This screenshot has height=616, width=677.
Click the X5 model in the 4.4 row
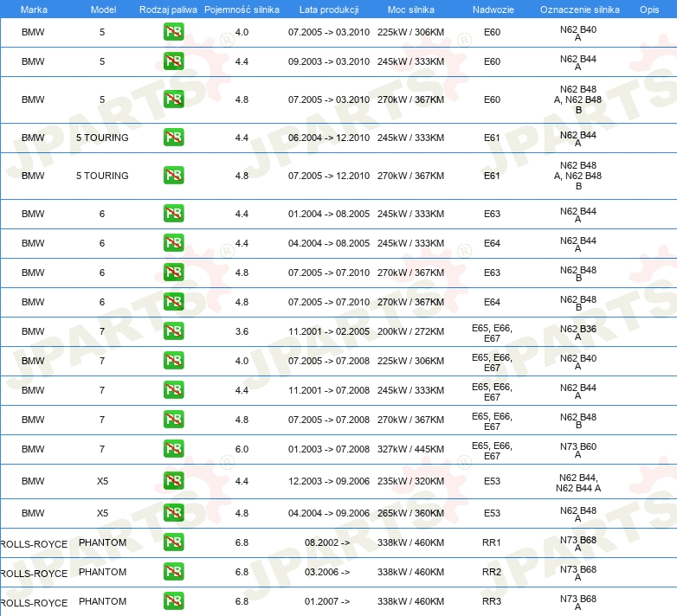[x=102, y=481]
